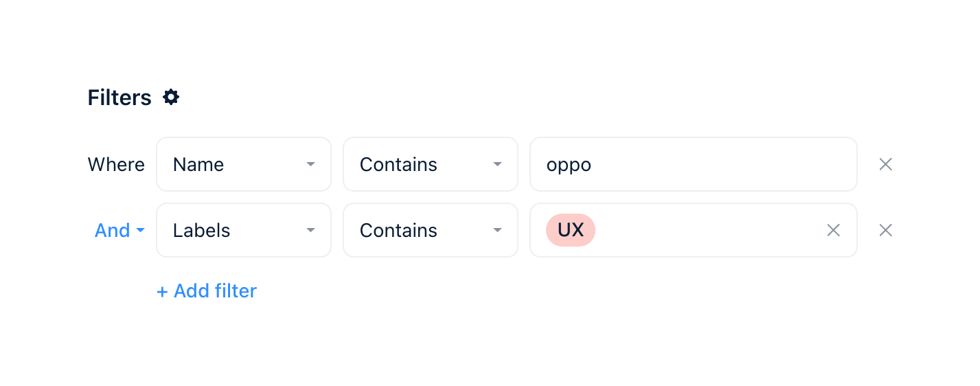Click the arrow in the Name dropdown

pyautogui.click(x=310, y=164)
